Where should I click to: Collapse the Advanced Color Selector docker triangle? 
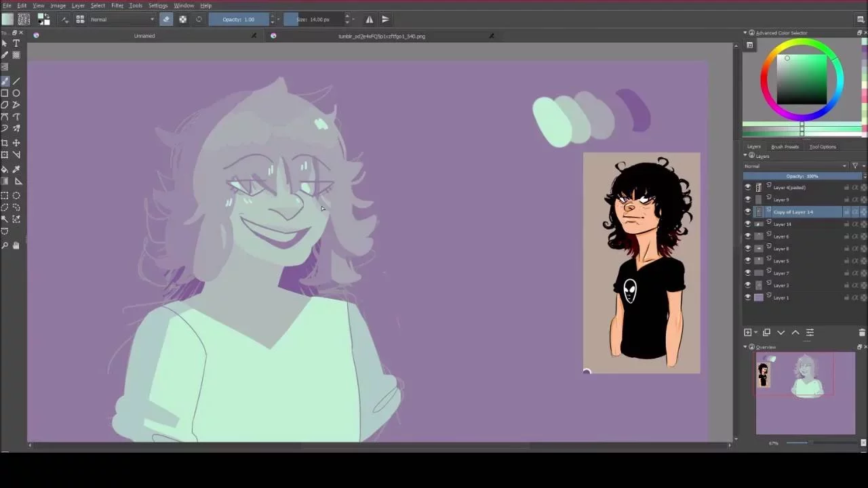pyautogui.click(x=745, y=33)
